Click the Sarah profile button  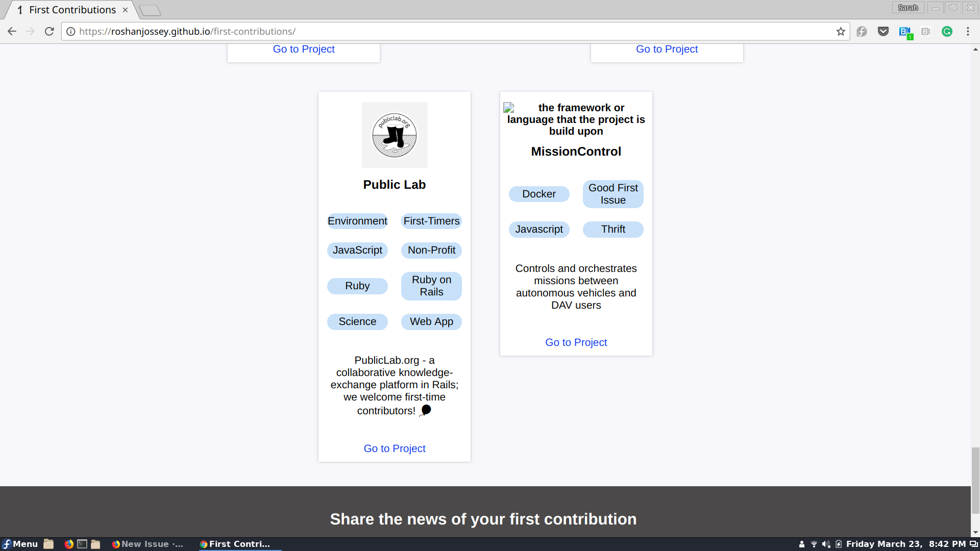[908, 8]
